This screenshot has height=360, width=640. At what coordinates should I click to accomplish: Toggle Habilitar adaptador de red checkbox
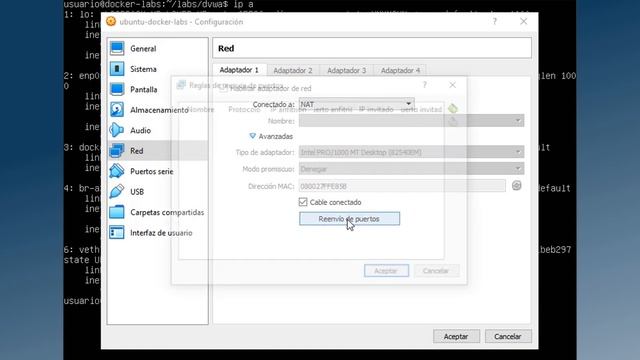223,88
